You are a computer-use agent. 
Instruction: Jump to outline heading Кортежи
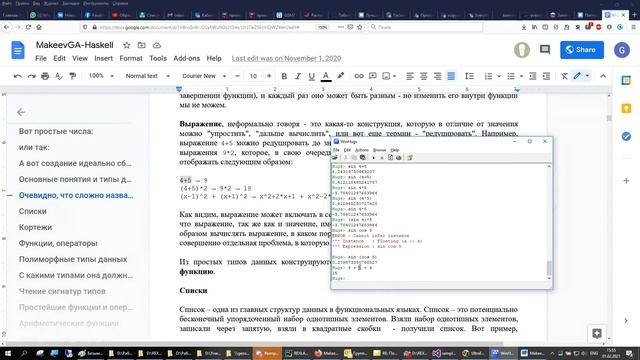pyautogui.click(x=35, y=227)
